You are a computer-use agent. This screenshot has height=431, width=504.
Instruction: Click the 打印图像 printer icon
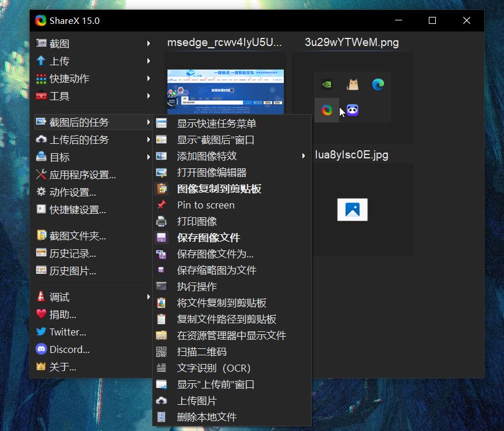(x=161, y=221)
